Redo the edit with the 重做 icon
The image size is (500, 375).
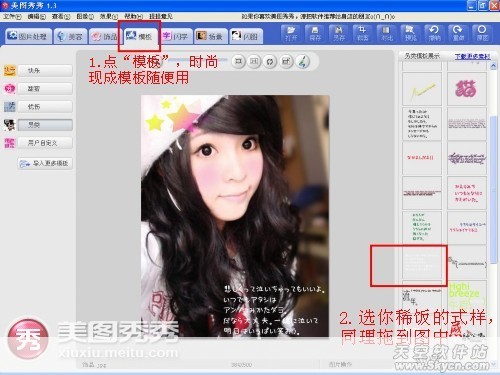pos(458,34)
